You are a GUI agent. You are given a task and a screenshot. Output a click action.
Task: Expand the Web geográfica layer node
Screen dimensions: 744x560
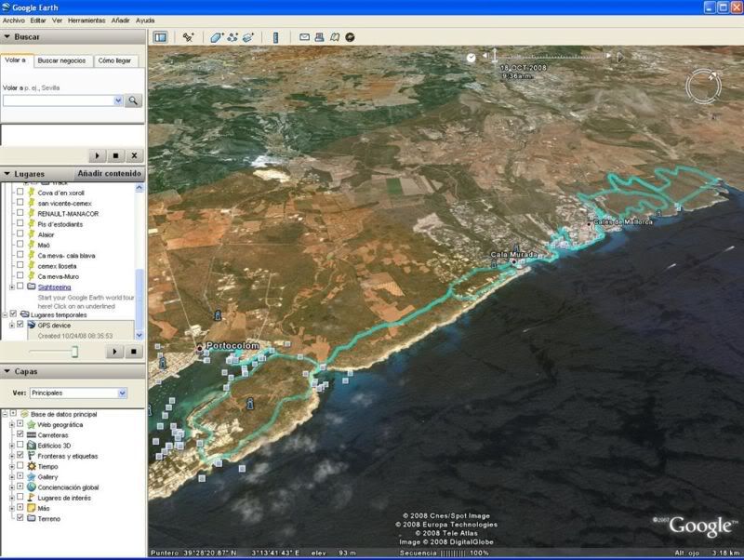tap(12, 425)
